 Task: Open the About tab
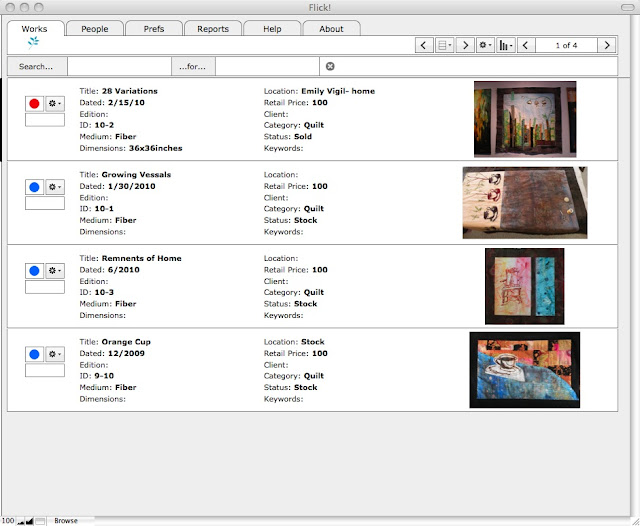tap(331, 29)
